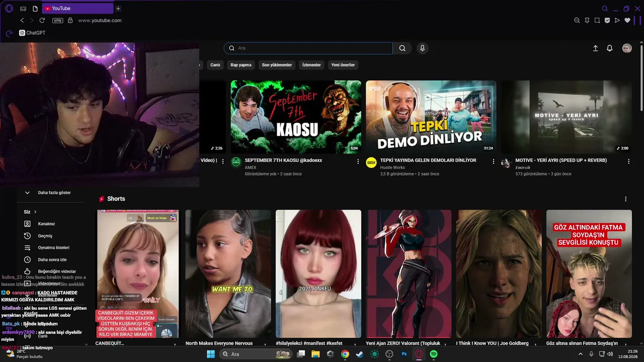Open the Fatma Soydaş'ın sevgilisi short
Viewport: 644px width, 362px height.
589,274
